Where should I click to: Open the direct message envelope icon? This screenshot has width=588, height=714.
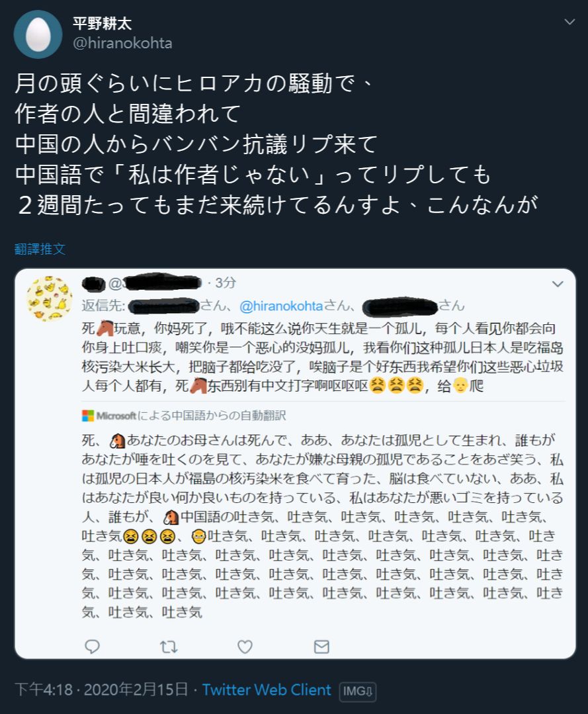tap(320, 648)
